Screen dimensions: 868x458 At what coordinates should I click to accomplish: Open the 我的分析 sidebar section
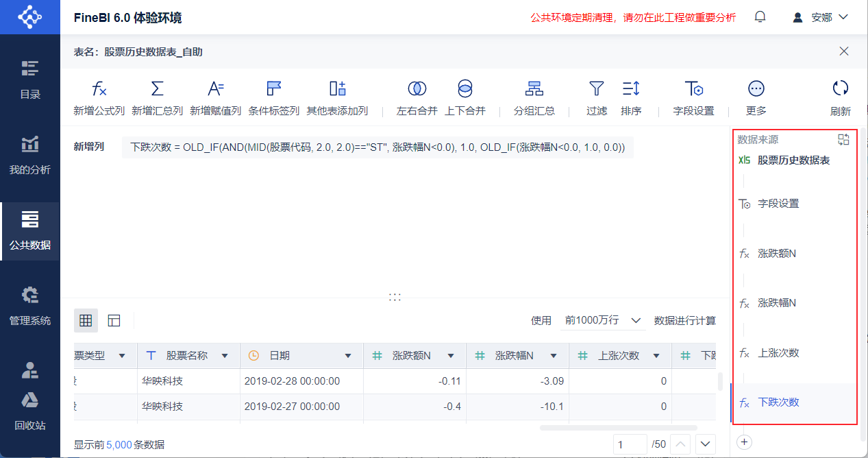(x=29, y=155)
